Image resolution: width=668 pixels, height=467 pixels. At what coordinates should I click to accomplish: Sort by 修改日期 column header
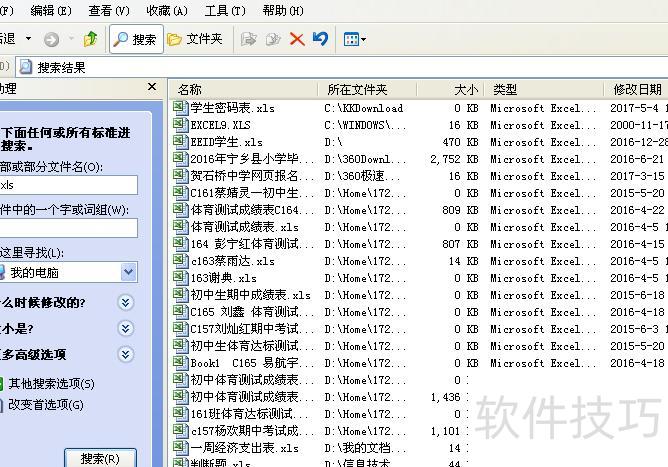click(x=636, y=89)
